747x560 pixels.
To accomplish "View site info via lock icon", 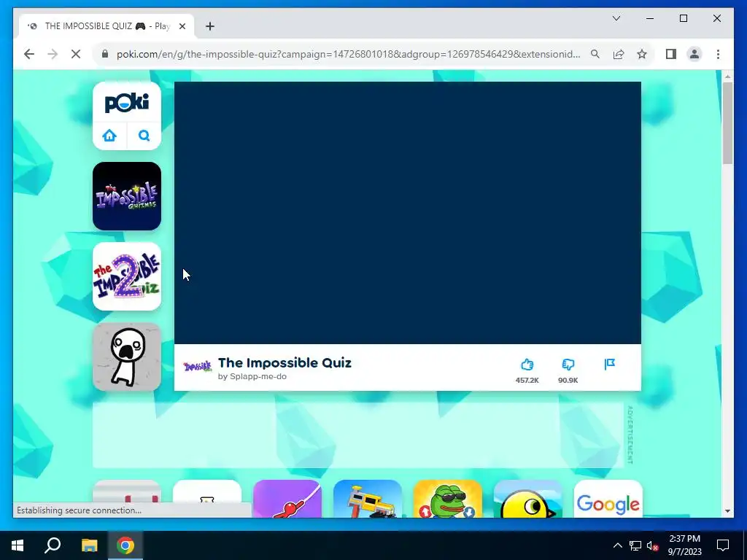I will pyautogui.click(x=105, y=54).
